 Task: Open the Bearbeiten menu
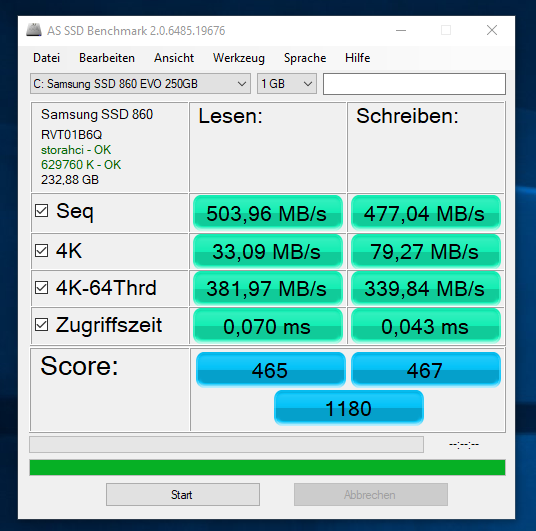107,58
